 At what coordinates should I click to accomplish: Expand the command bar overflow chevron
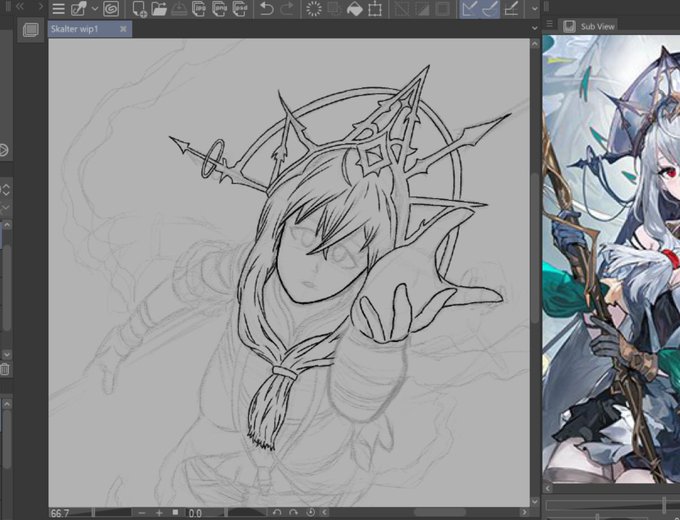point(534,9)
